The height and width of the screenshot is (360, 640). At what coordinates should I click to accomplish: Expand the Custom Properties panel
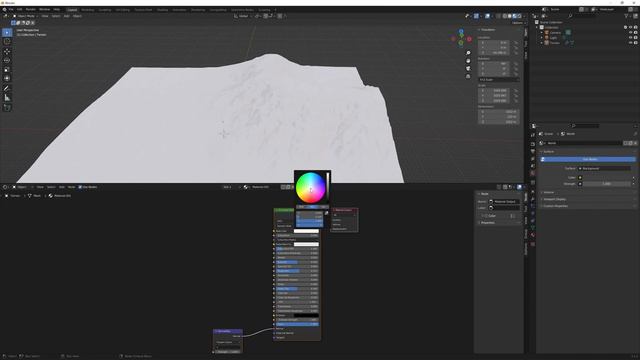tap(555, 206)
